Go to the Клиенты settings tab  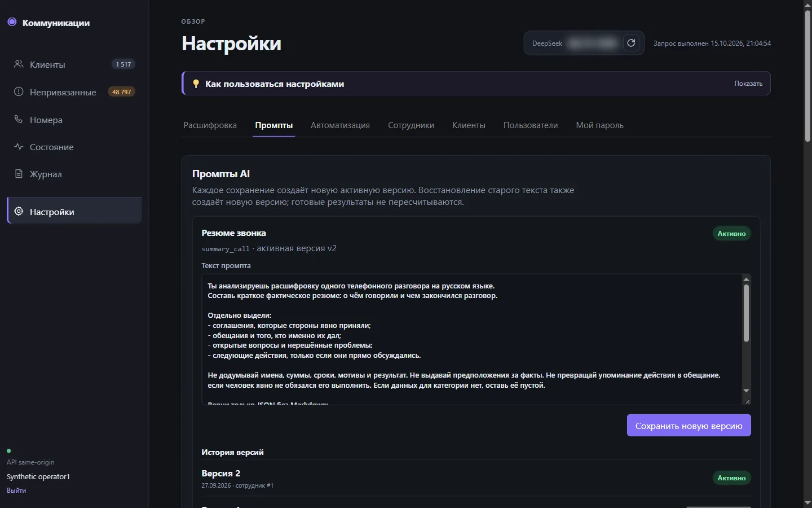click(469, 125)
